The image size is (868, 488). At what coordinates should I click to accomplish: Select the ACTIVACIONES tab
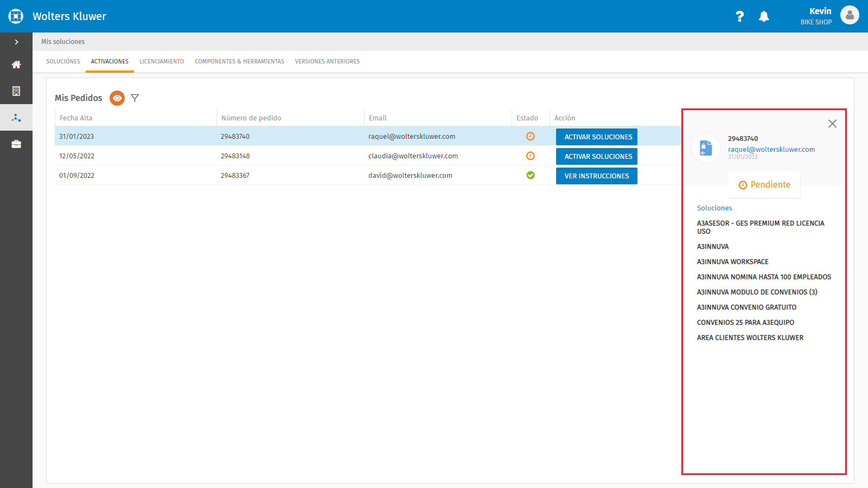click(110, 61)
